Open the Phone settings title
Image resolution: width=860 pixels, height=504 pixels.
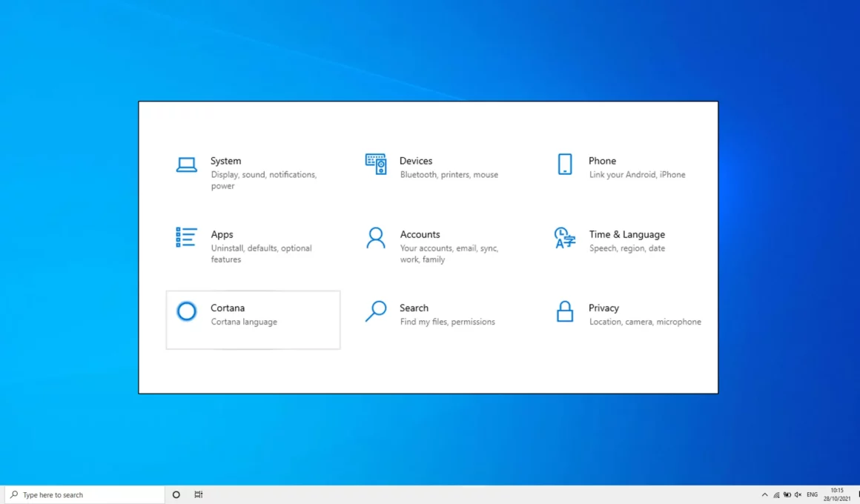602,161
